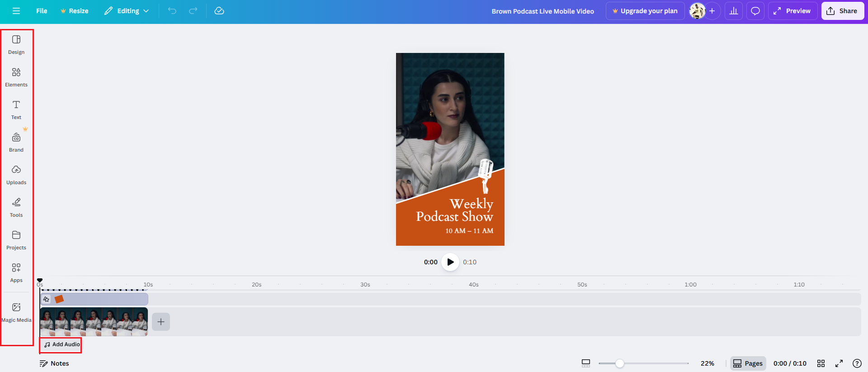Open the Resize option
Viewport: 868px width, 372px height.
(74, 11)
